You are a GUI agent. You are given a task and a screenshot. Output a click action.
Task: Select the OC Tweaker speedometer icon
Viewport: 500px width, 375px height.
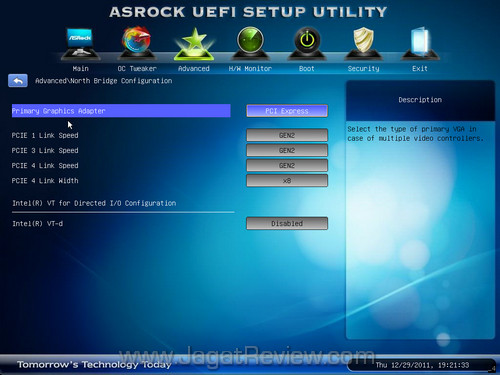[x=137, y=43]
